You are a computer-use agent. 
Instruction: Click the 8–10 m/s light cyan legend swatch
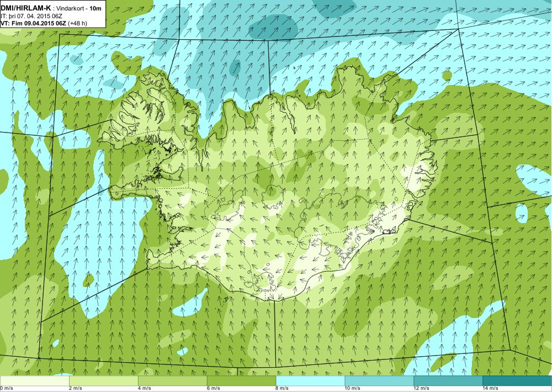click(x=310, y=381)
